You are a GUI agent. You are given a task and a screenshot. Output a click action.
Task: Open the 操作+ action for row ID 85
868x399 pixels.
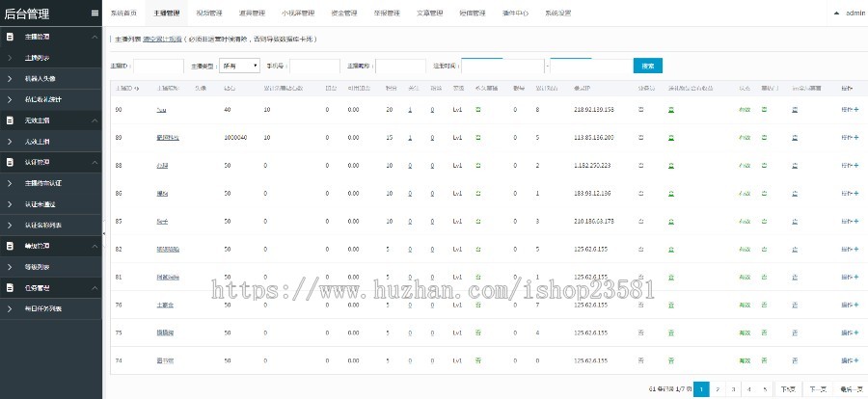click(x=850, y=222)
